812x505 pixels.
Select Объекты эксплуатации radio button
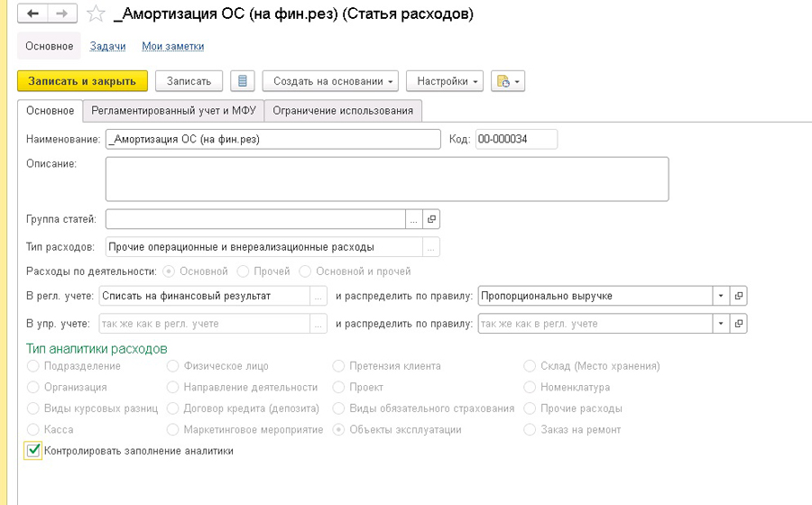point(338,429)
